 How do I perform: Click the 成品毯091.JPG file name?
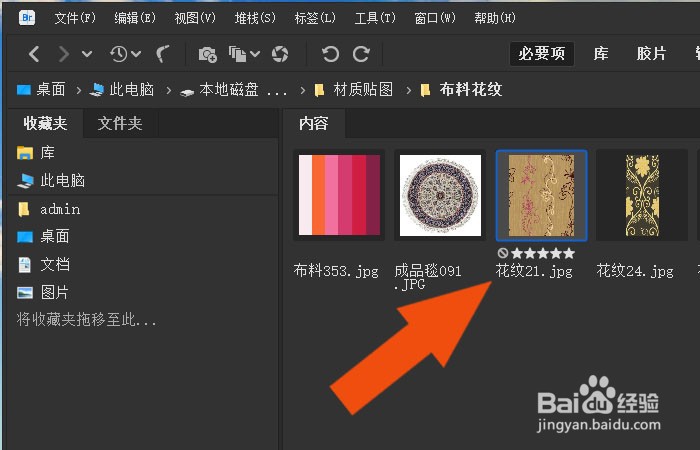[428, 277]
